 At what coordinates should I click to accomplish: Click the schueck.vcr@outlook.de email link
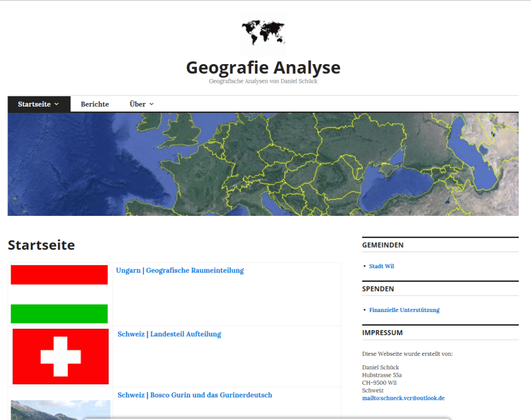(404, 398)
